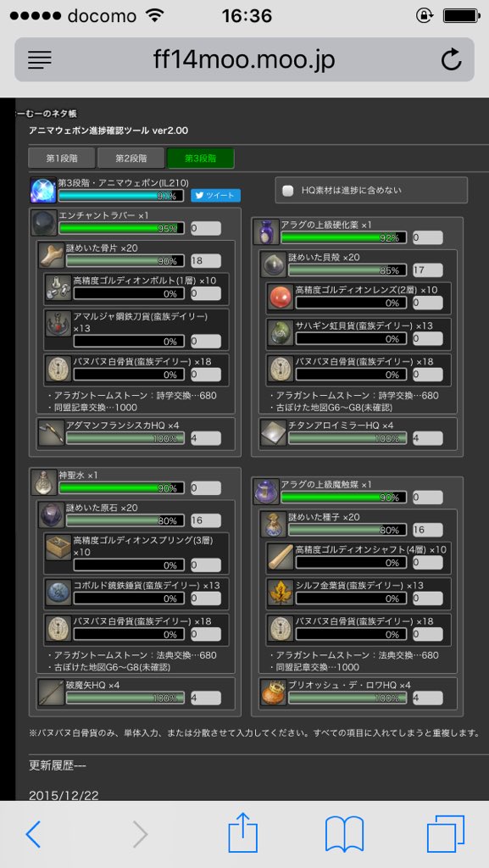
Task: Click the 第3段階 Anima Weapon crystal icon
Action: (x=43, y=191)
